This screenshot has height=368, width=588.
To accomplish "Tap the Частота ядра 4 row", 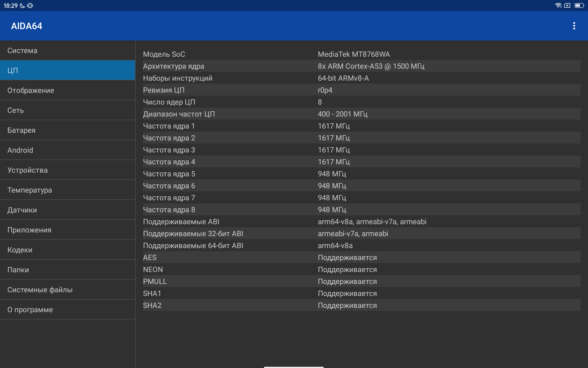I will 362,162.
